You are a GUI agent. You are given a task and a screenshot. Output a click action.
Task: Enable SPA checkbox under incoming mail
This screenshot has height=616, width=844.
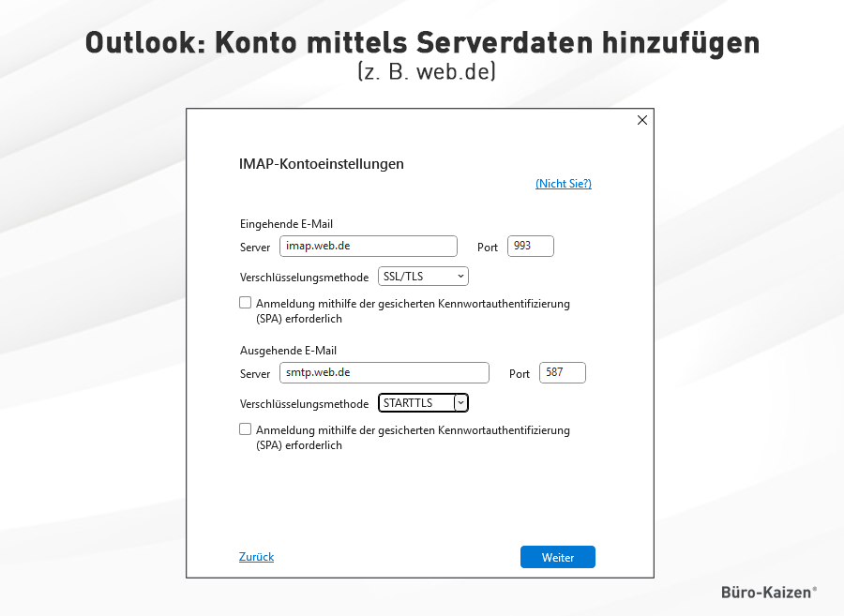tap(246, 303)
